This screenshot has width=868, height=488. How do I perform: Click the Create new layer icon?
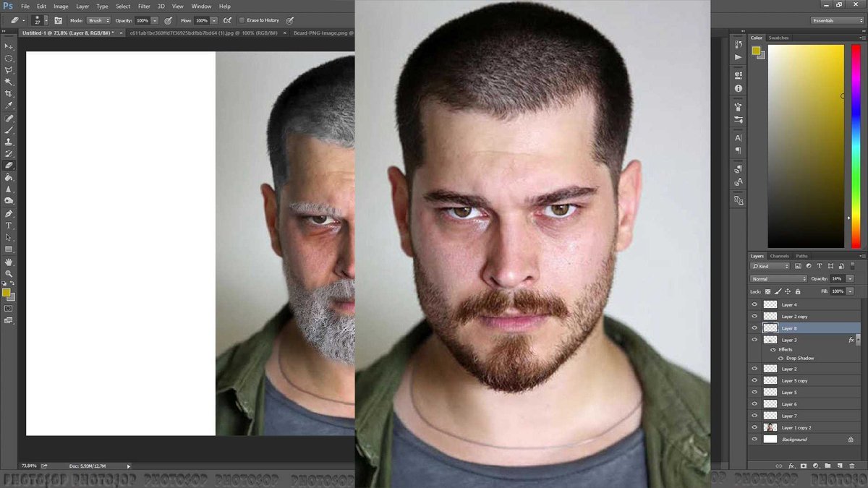tap(839, 466)
